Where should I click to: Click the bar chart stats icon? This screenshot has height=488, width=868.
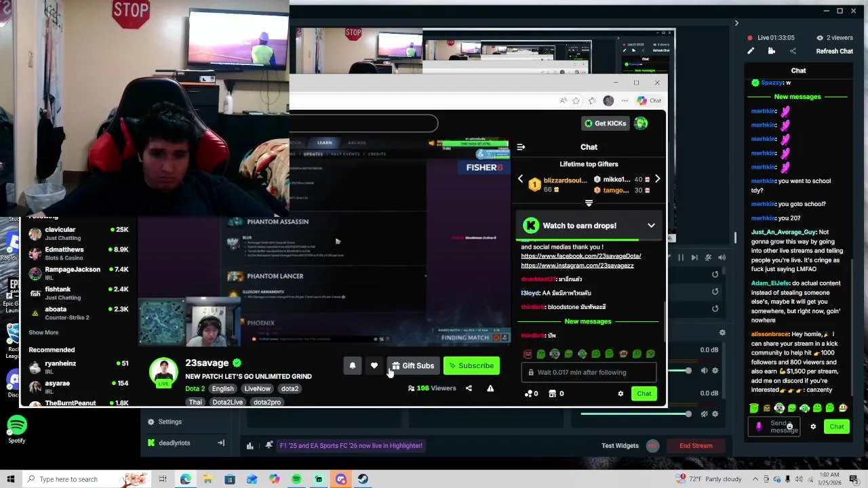250,446
